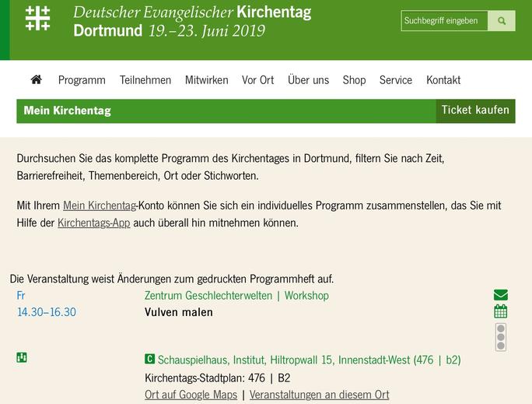Click the Deutscher Evangelischer Kirchentag title
The height and width of the screenshot is (404, 532).
pyautogui.click(x=192, y=12)
